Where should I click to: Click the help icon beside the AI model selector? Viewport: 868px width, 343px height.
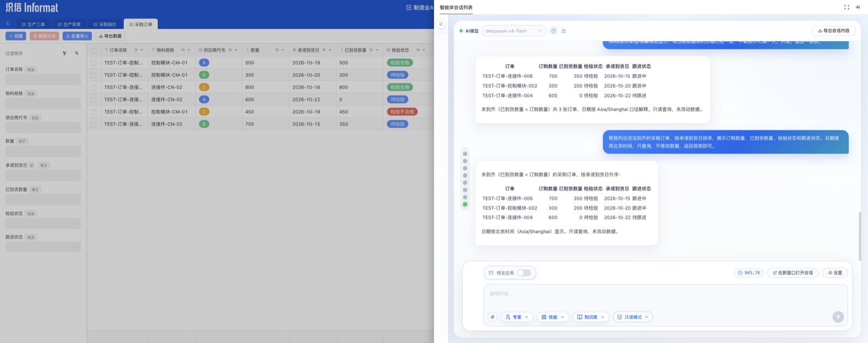[553, 31]
